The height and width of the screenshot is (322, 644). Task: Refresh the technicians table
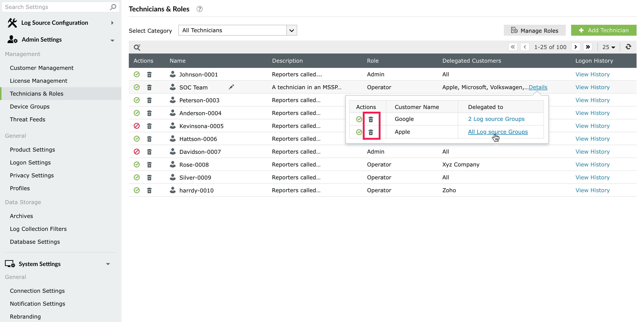point(628,47)
